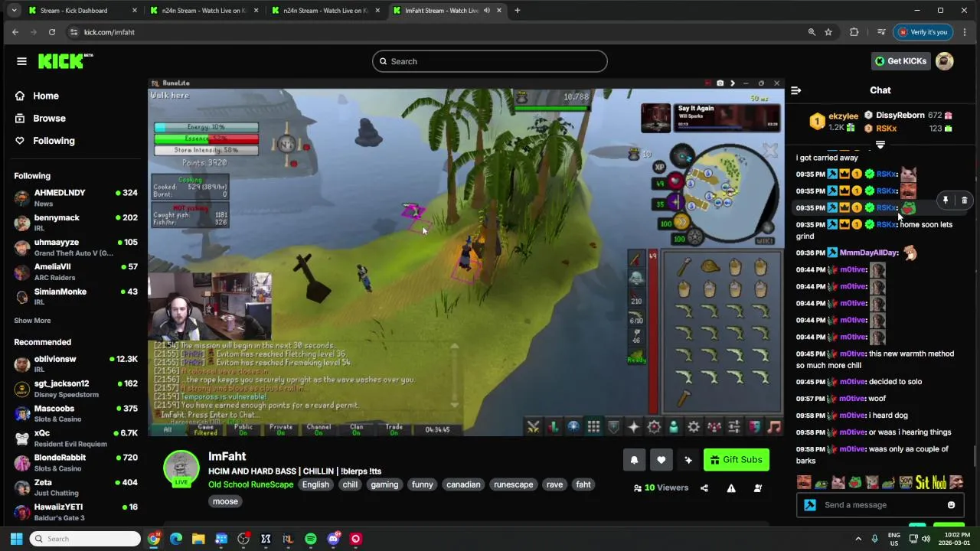Open Microsoft Edge from the taskbar
The image size is (980, 551).
(176, 539)
